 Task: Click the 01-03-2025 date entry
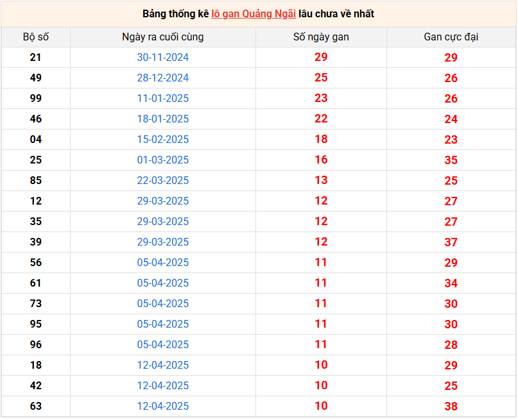click(162, 160)
